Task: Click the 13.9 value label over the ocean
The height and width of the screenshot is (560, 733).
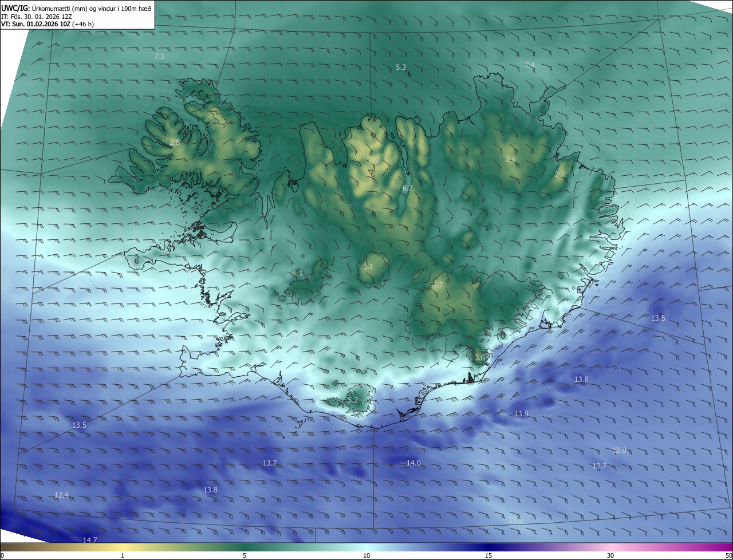Action: pyautogui.click(x=521, y=413)
